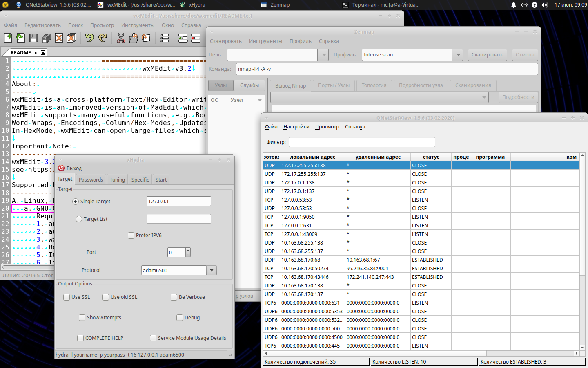Select the Target List radio button

(x=79, y=219)
